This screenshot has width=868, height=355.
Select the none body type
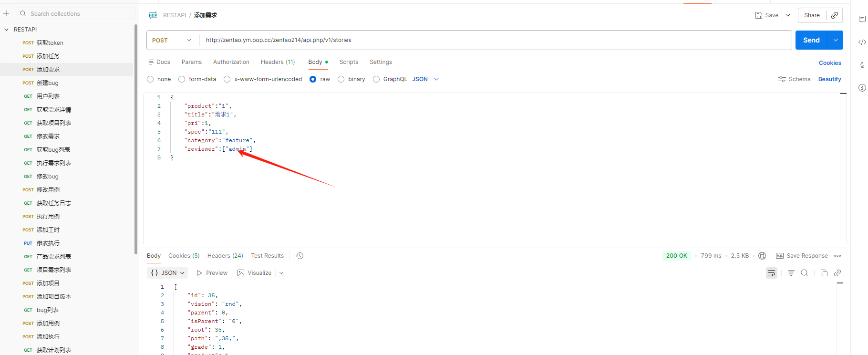click(x=150, y=79)
